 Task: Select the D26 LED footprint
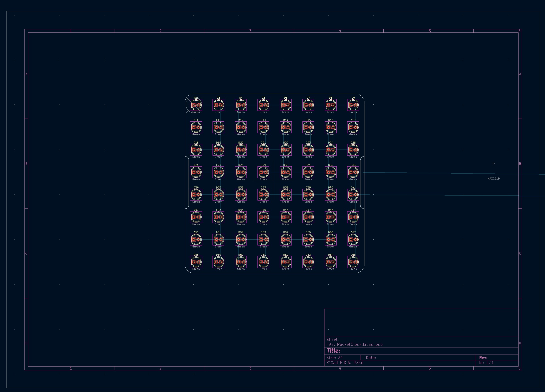tap(196, 172)
